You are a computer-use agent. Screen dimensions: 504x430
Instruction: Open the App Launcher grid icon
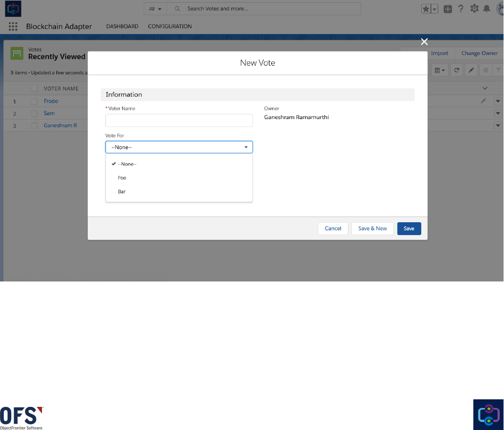(x=13, y=26)
